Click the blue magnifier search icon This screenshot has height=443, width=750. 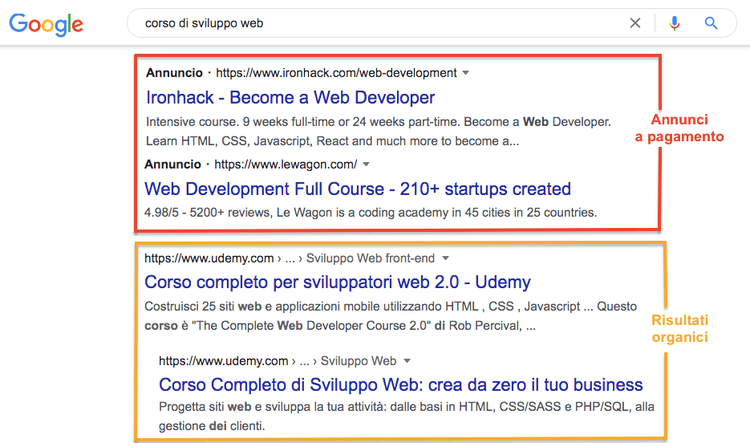coord(711,23)
